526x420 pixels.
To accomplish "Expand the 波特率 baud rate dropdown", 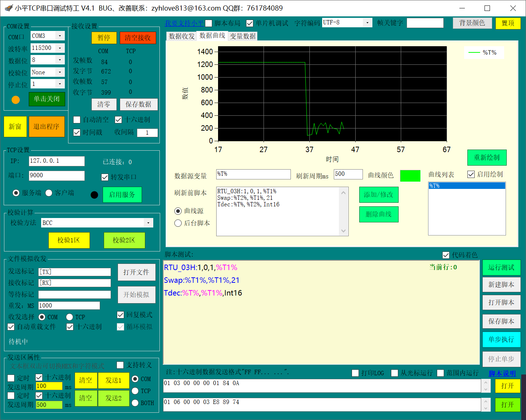I will pyautogui.click(x=60, y=48).
